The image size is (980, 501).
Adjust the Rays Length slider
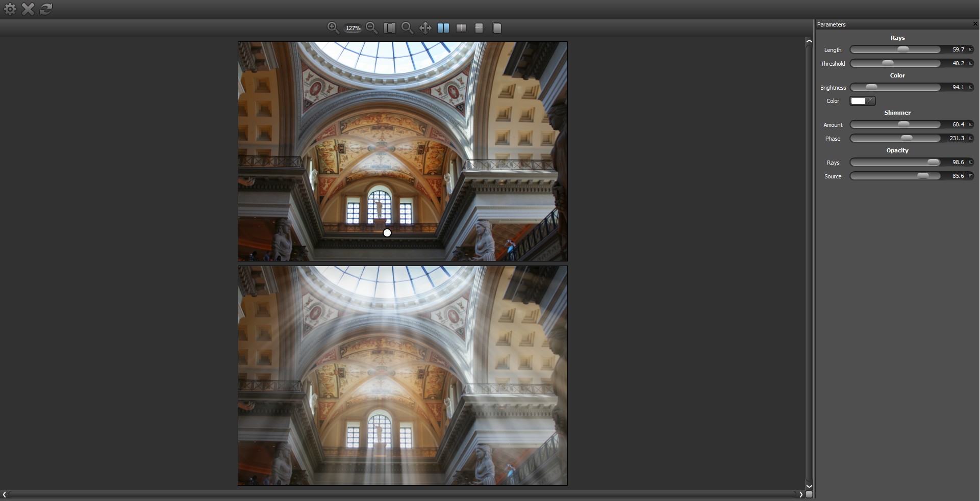coord(895,49)
